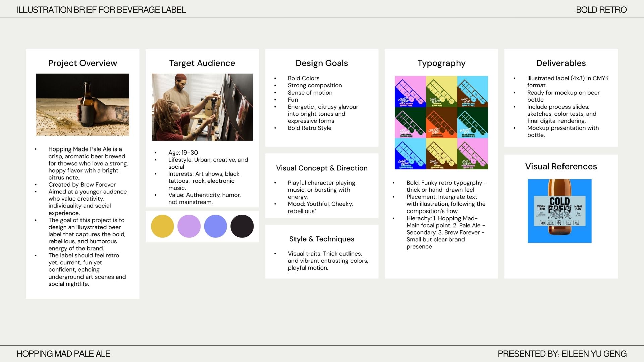This screenshot has width=644, height=362.
Task: Select the beer bottle hand photo
Action: pyautogui.click(x=83, y=105)
